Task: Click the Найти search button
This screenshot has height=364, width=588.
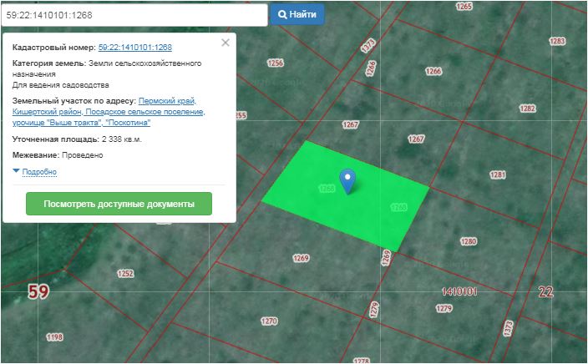Action: (297, 15)
